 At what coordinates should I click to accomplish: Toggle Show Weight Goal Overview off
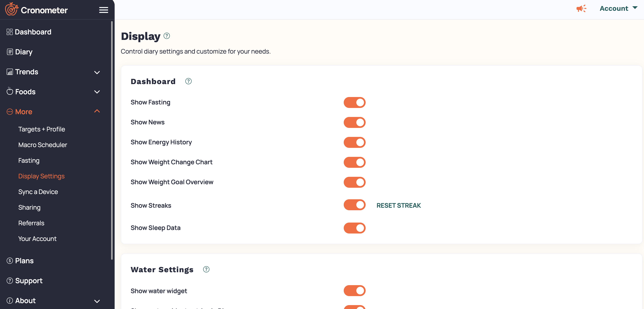click(x=354, y=182)
